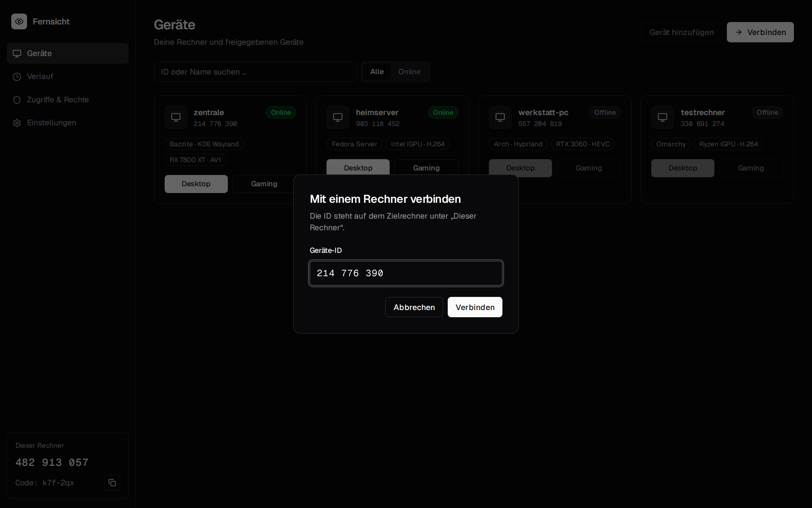Viewport: 812px width, 508px height.
Task: Click the Bazzite · KDE Wayland tag
Action: (204, 144)
